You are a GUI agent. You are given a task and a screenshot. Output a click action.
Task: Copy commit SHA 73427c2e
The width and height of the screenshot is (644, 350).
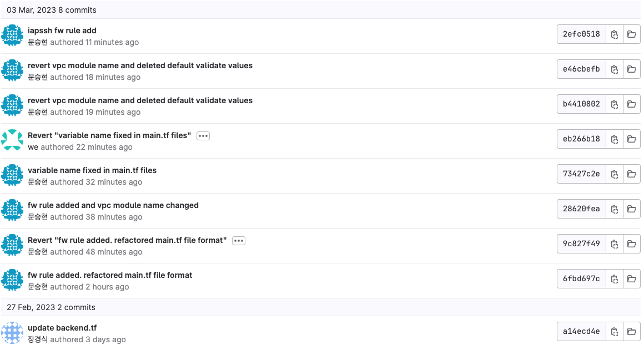(x=615, y=174)
